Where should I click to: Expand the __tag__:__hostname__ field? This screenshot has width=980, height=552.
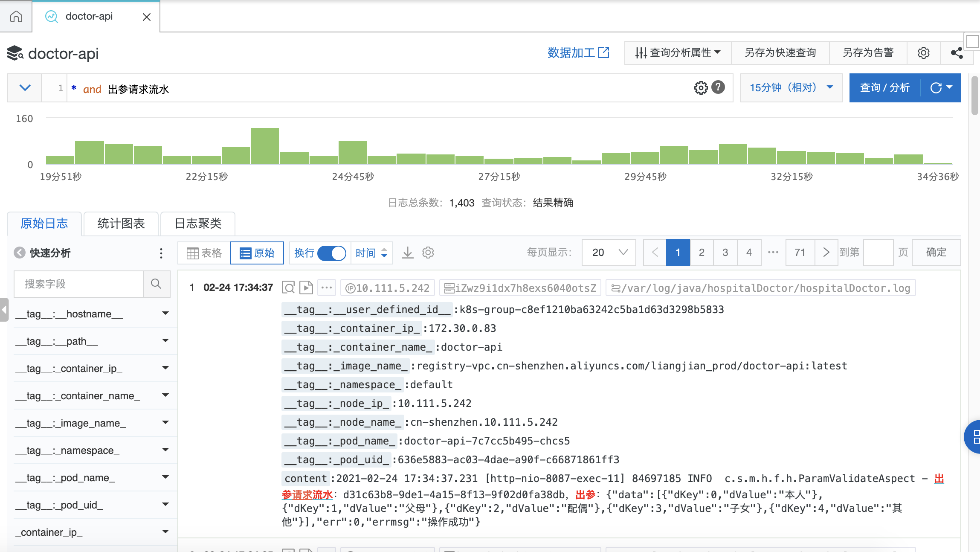coord(165,314)
